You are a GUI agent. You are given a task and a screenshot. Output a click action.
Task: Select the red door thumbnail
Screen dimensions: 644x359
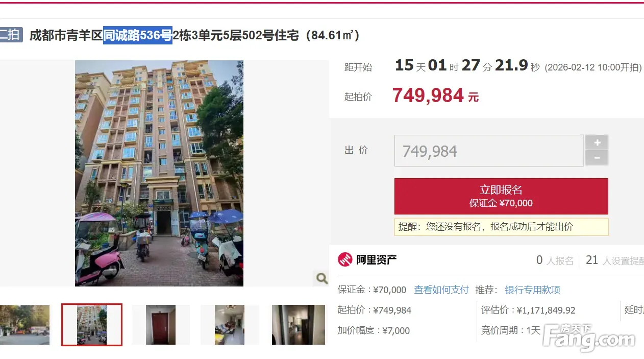pyautogui.click(x=161, y=325)
